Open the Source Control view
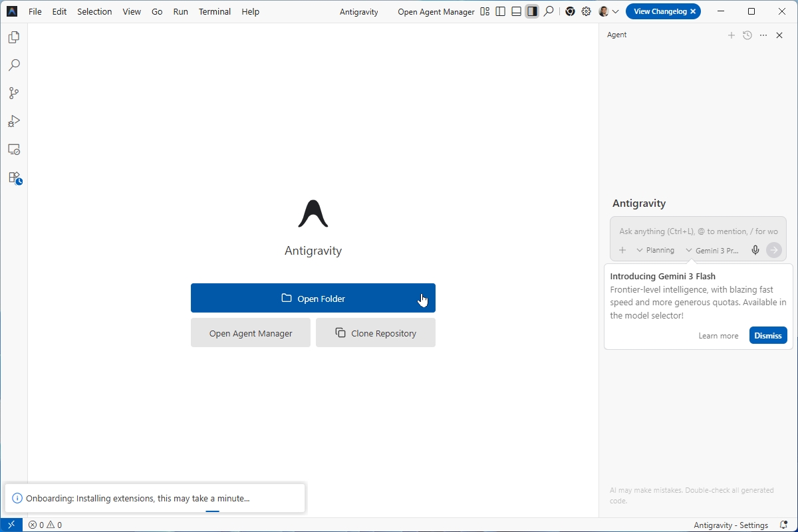This screenshot has width=798, height=532. coord(13,93)
